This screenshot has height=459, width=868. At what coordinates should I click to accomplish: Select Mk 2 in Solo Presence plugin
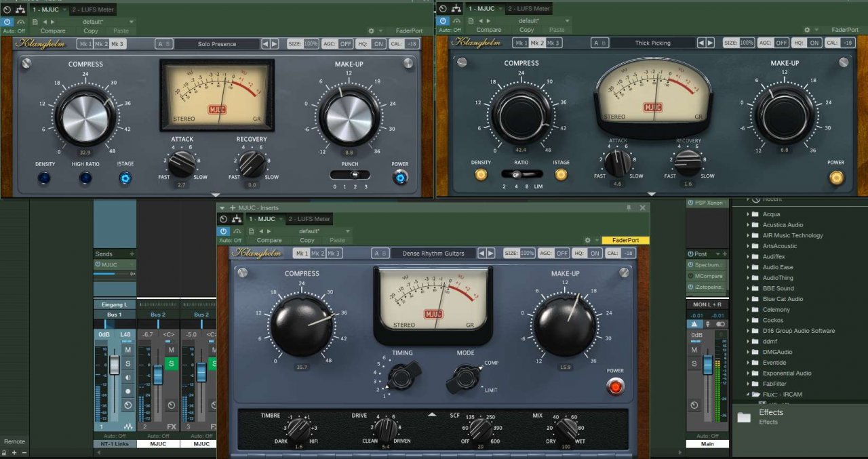tap(101, 44)
